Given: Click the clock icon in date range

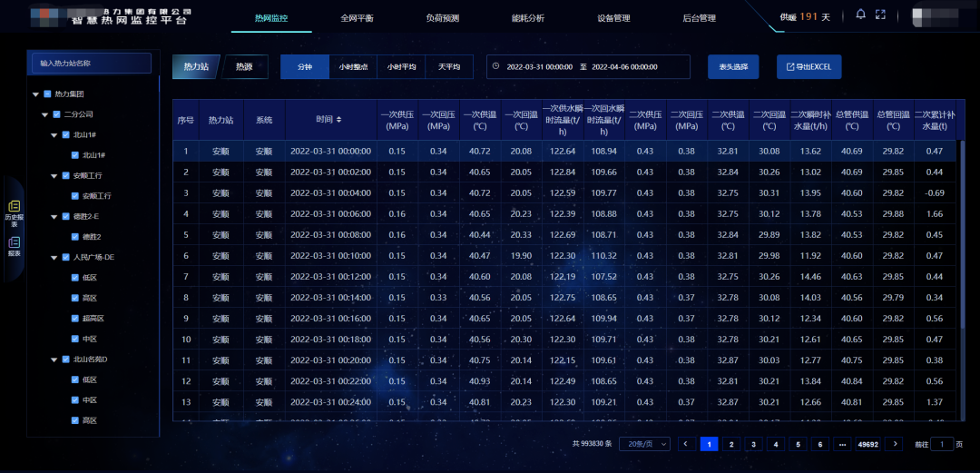Looking at the screenshot, I should pos(495,66).
